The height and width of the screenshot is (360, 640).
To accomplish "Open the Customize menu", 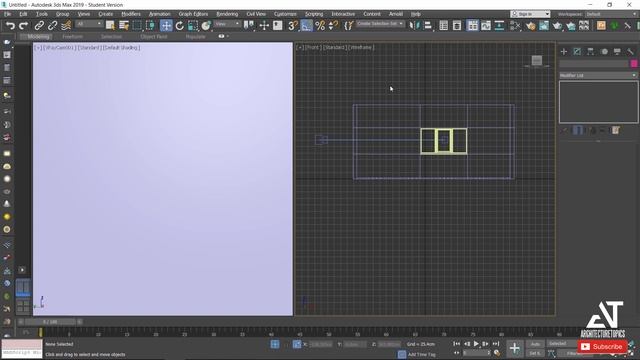I will pyautogui.click(x=285, y=14).
